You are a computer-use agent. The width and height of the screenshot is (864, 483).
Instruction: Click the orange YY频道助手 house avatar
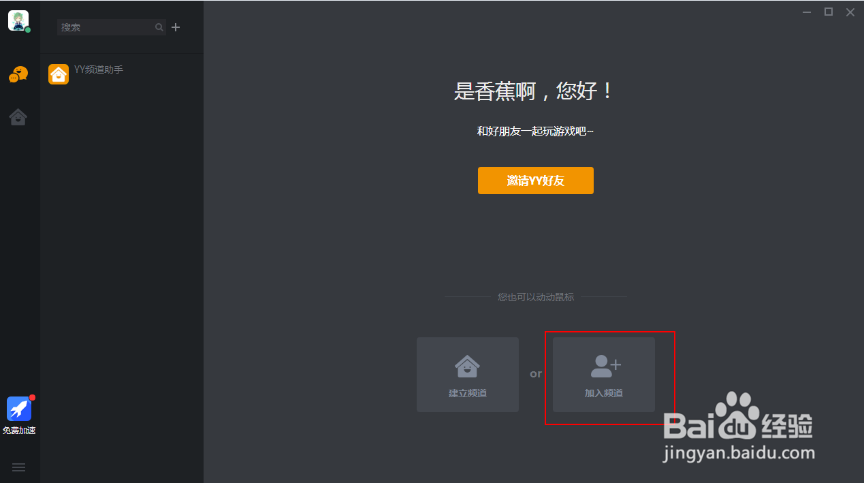[58, 74]
